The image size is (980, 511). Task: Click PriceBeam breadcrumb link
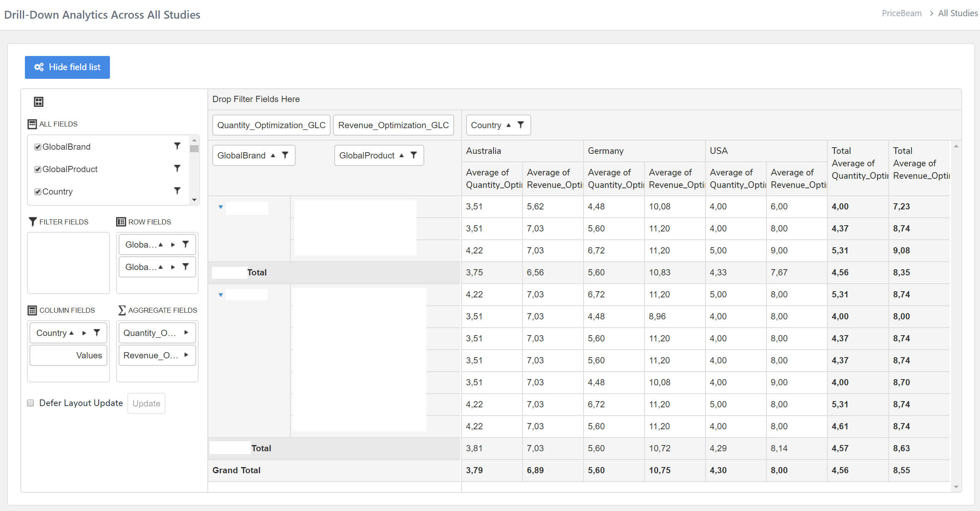pos(902,13)
